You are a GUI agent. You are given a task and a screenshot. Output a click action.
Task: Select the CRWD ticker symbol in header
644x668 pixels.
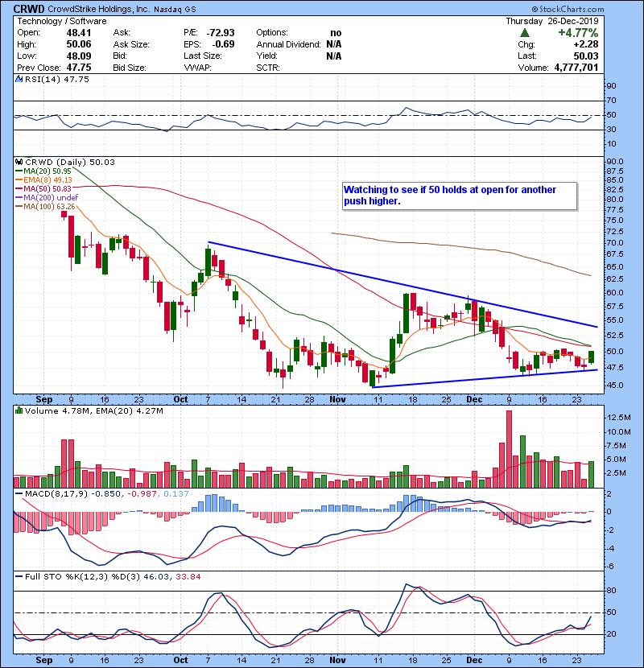(x=29, y=9)
